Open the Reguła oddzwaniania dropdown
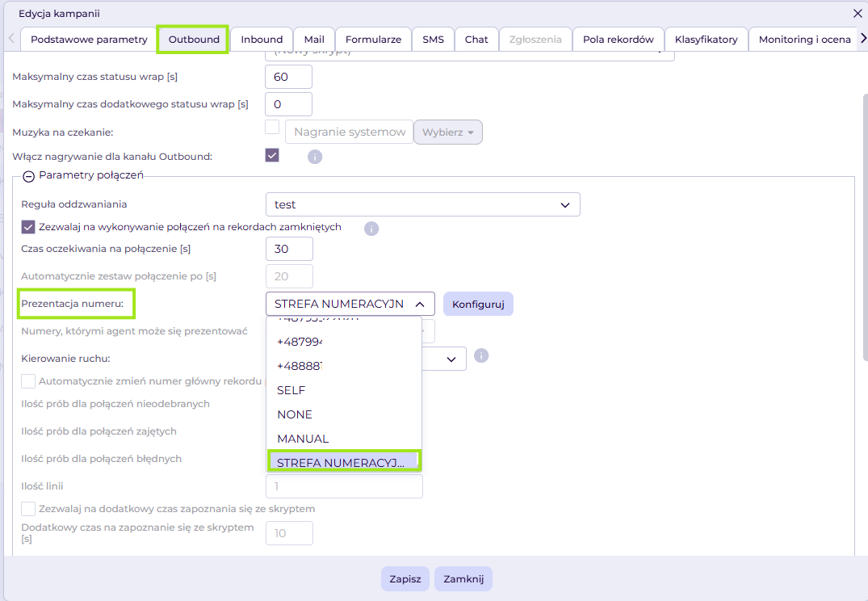The width and height of the screenshot is (868, 601). tap(423, 204)
